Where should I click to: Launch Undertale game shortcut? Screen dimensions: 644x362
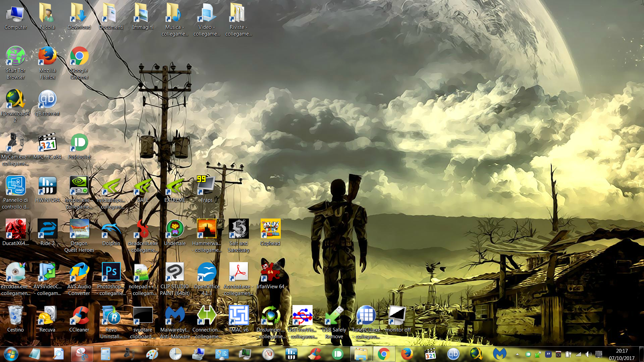(x=175, y=233)
